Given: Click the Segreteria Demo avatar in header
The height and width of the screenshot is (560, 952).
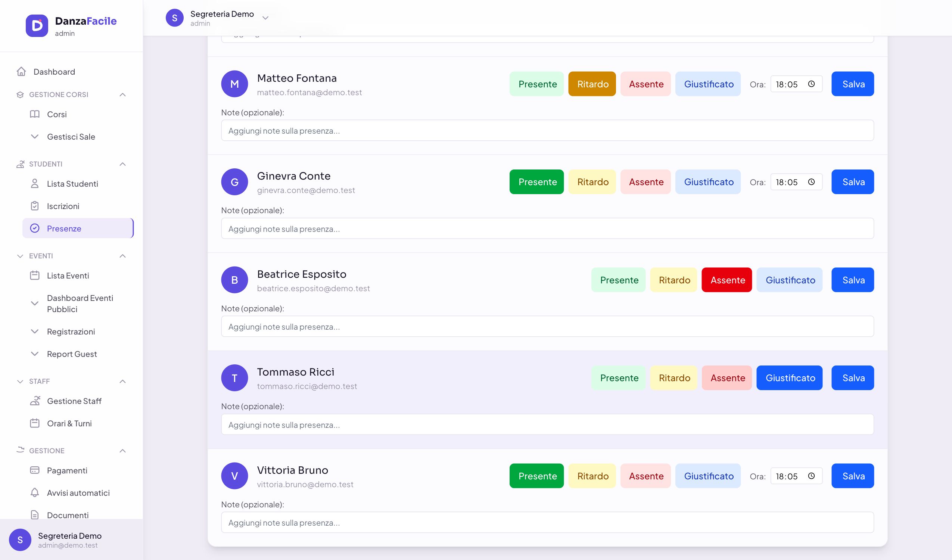Looking at the screenshot, I should pyautogui.click(x=175, y=18).
